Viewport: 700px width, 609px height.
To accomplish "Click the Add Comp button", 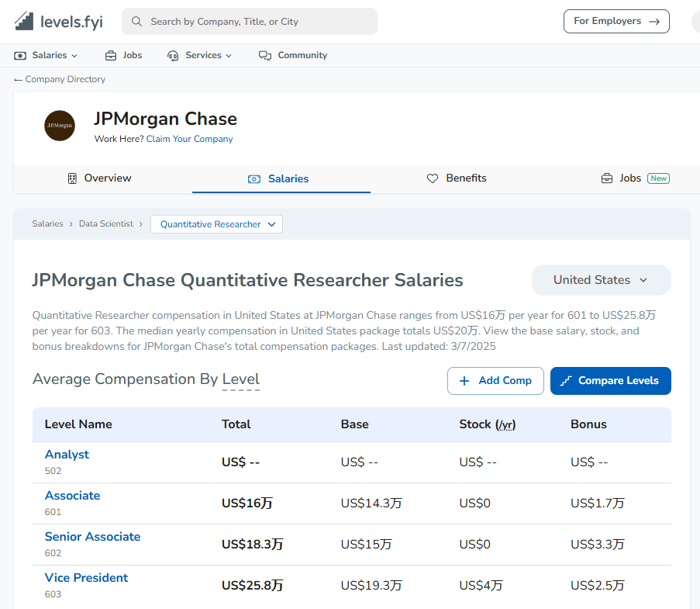I will point(495,381).
